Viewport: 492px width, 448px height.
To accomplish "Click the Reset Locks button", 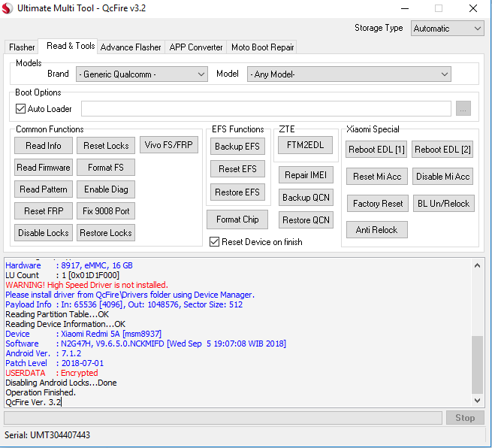I will [106, 146].
